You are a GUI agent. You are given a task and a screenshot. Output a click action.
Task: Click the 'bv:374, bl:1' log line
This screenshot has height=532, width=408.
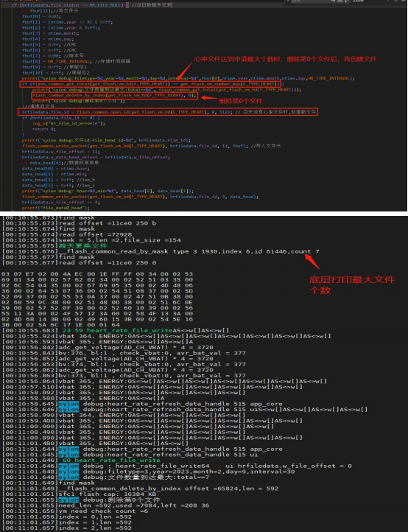124,365
